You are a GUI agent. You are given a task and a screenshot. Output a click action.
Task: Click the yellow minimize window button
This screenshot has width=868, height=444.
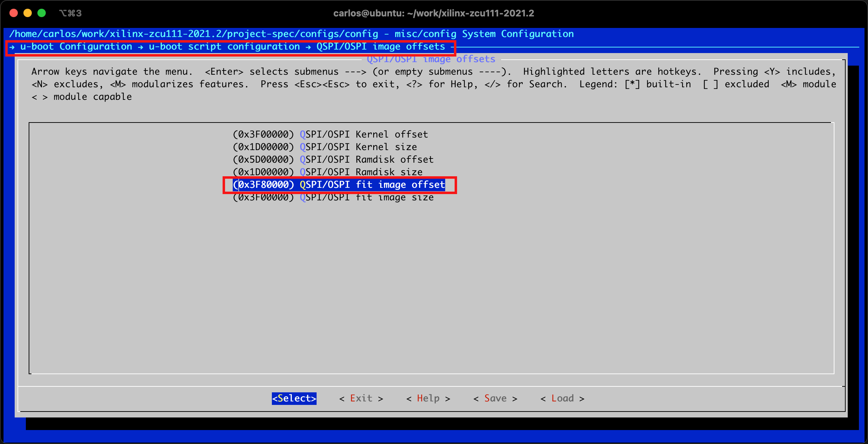[x=28, y=13]
